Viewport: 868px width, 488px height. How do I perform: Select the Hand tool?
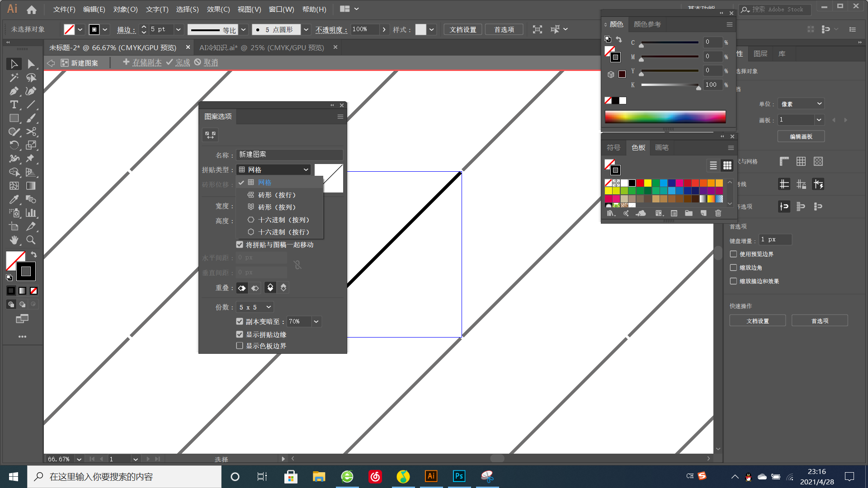(x=14, y=240)
